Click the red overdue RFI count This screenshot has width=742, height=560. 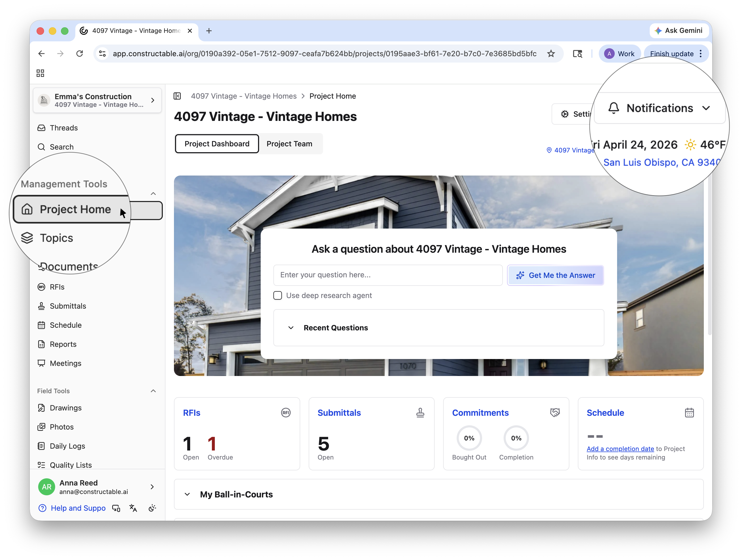pyautogui.click(x=212, y=444)
